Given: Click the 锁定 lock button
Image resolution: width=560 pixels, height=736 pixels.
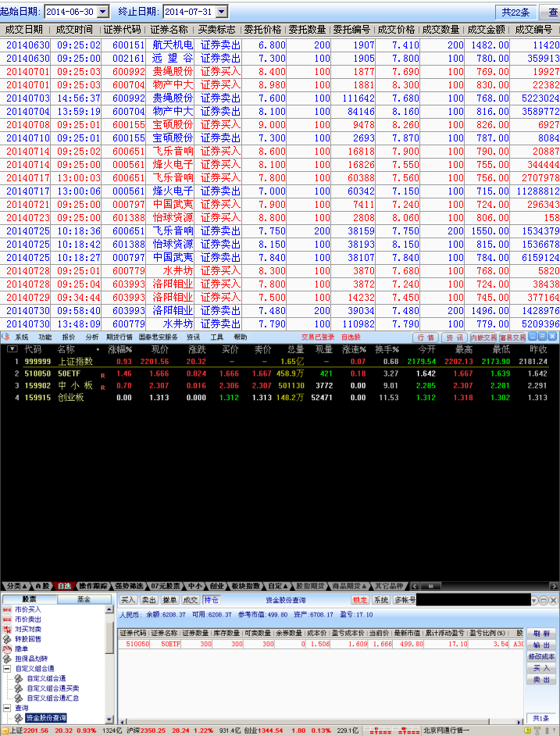Looking at the screenshot, I should click(x=359, y=600).
